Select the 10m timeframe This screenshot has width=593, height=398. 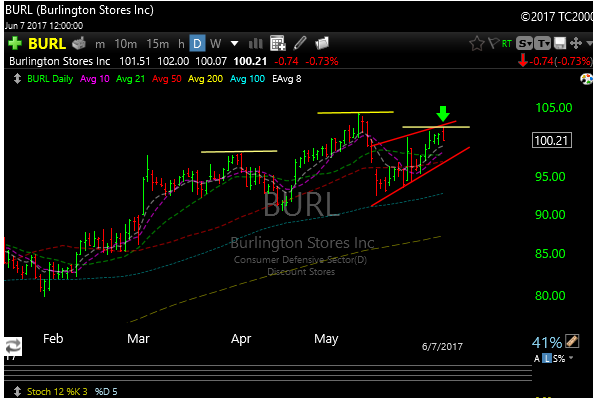click(126, 44)
